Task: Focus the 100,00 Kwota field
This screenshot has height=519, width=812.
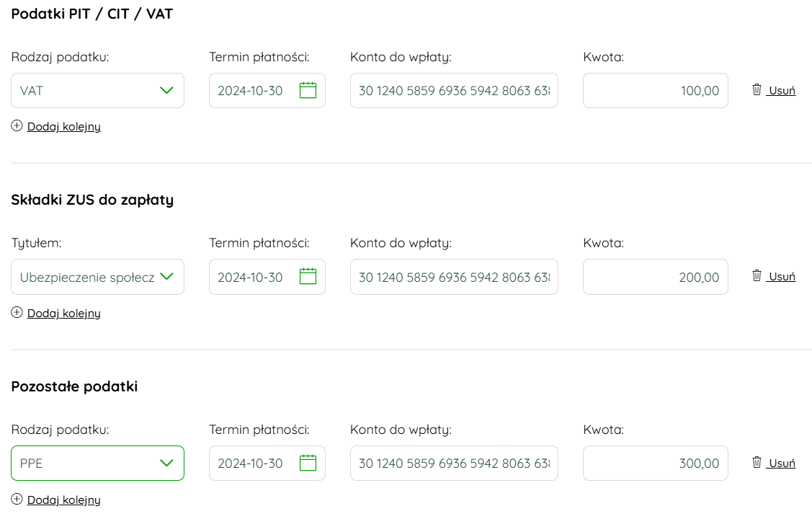Action: click(656, 91)
